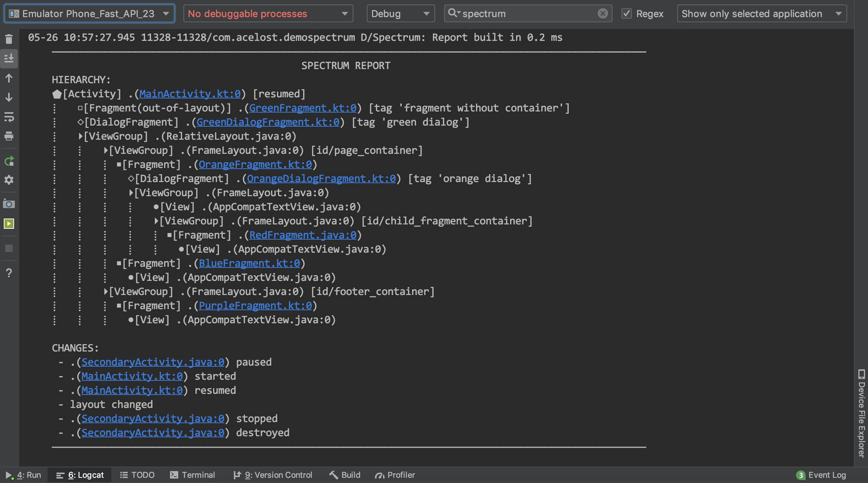Viewport: 868px width, 483px height.
Task: Open the No debuggable processes dropdown
Action: pos(268,14)
